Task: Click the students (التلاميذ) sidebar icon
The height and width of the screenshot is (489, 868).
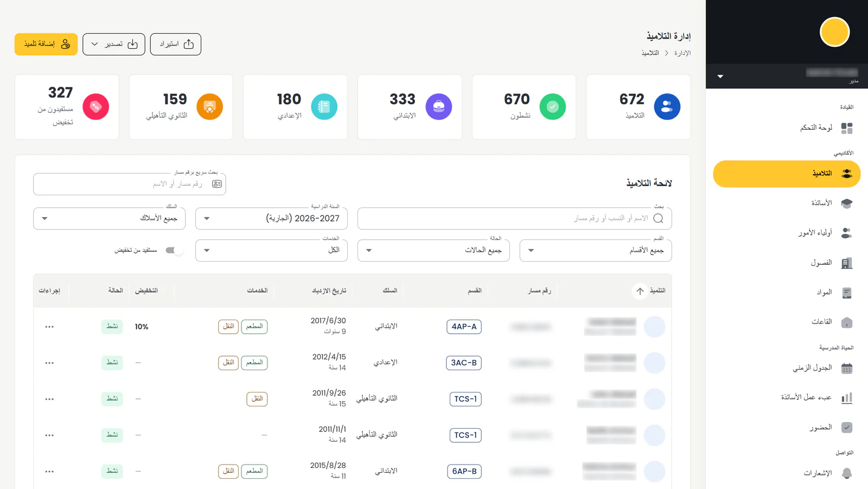Action: point(847,174)
